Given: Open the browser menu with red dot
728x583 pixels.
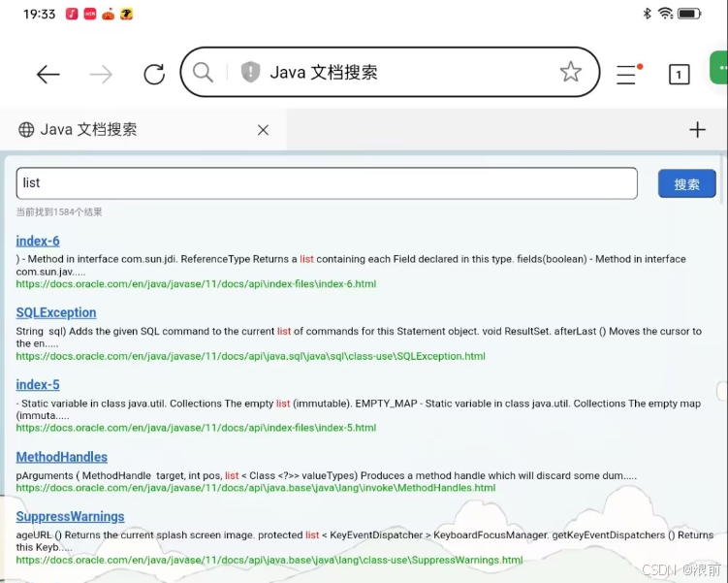Looking at the screenshot, I should 629,74.
